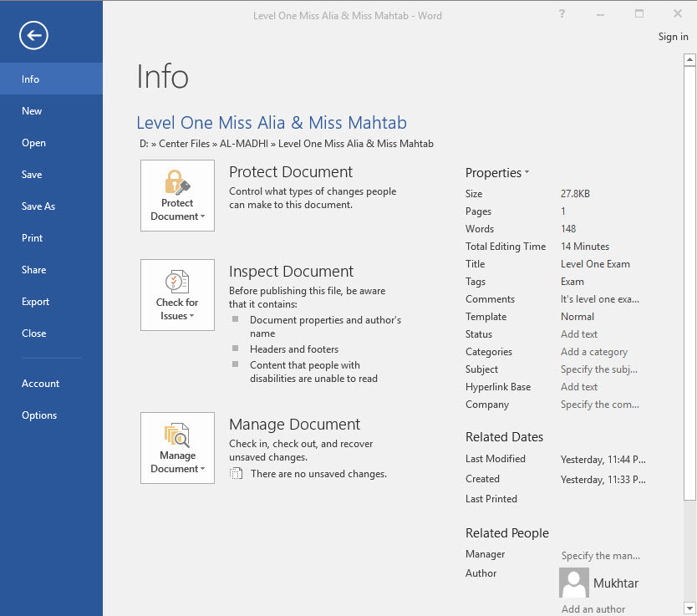697x616 pixels.
Task: Open the Check for Issues dropdown
Action: pos(177,295)
